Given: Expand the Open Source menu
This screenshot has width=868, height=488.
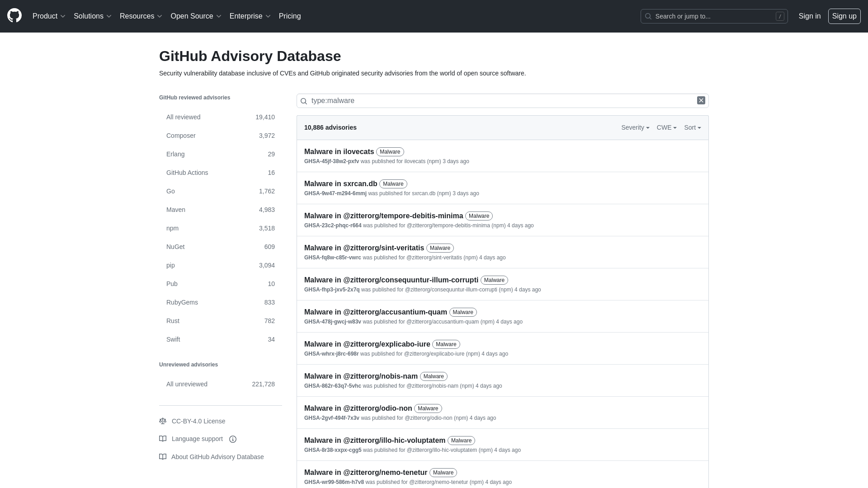Looking at the screenshot, I should pos(196,16).
